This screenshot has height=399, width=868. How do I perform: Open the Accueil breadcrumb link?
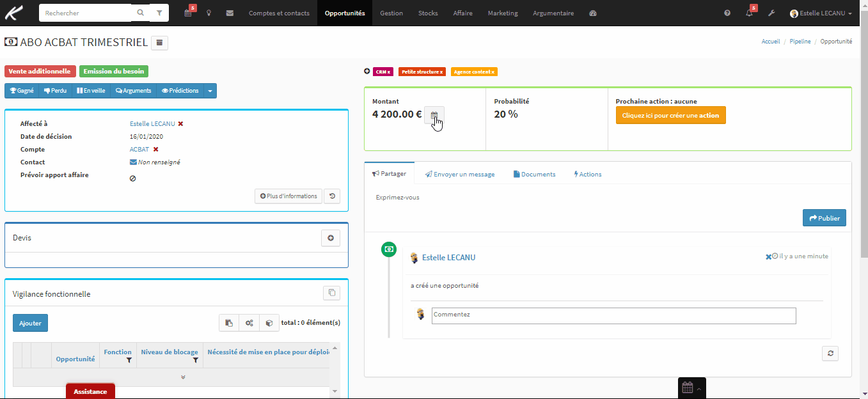pyautogui.click(x=771, y=42)
